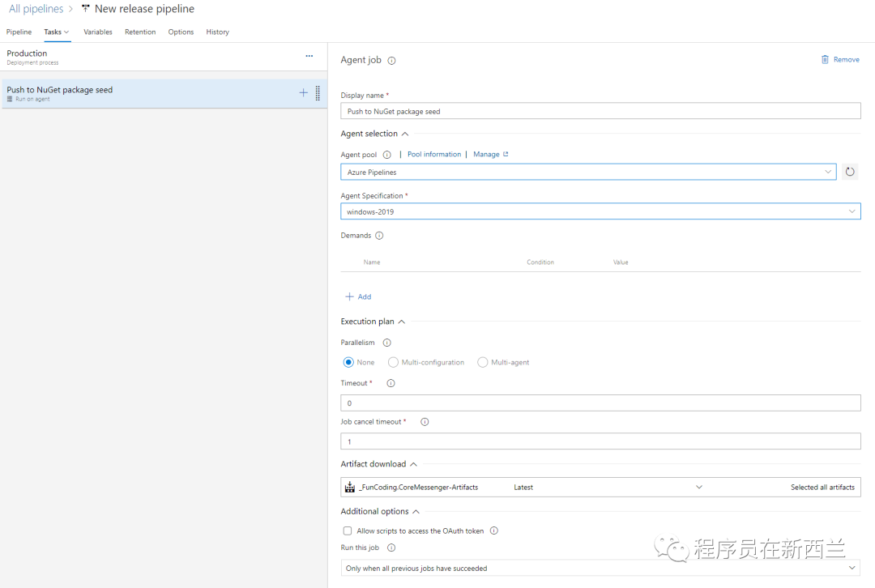Image resolution: width=875 pixels, height=588 pixels.
Task: Click the plus icon beside Add demand
Action: [349, 296]
